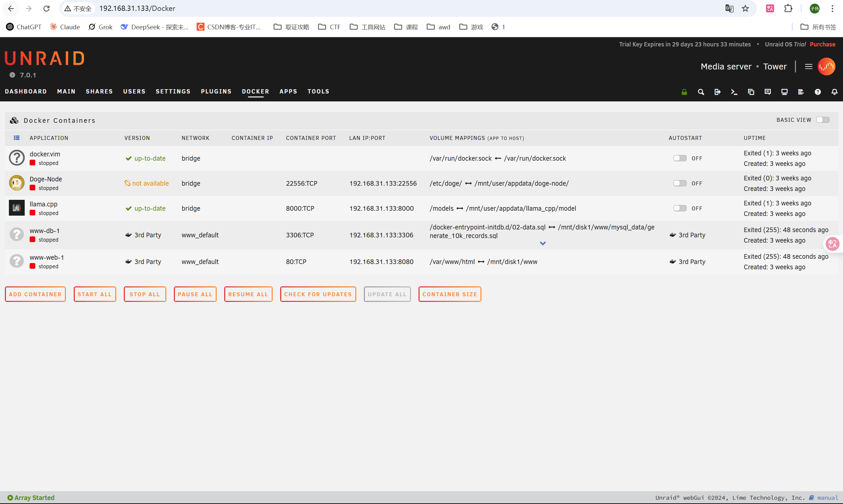Open the Settings tab

[173, 92]
